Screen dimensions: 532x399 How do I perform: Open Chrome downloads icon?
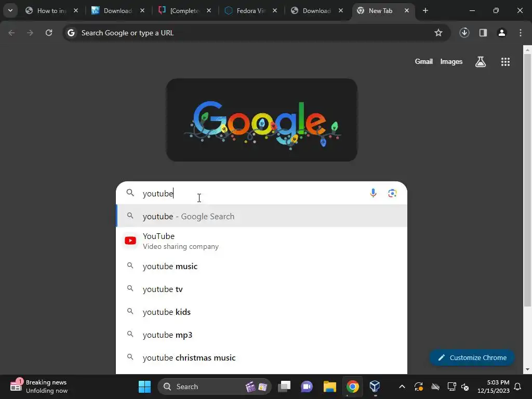coord(464,33)
